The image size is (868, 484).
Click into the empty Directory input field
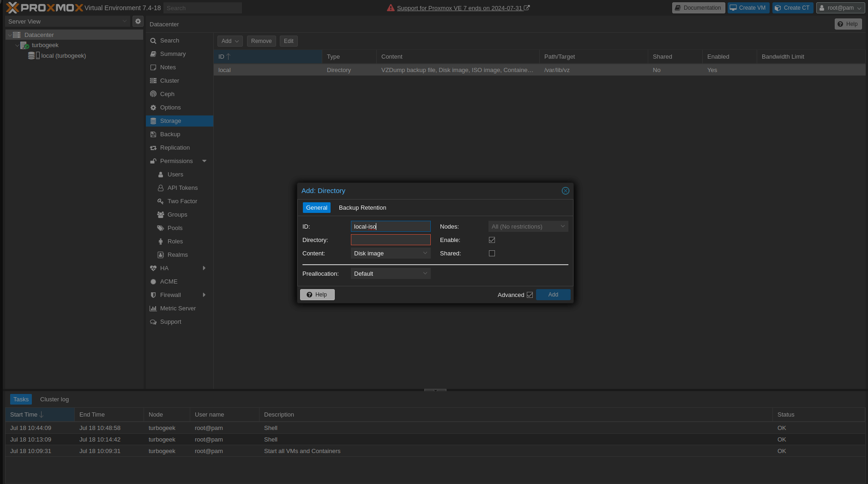pyautogui.click(x=390, y=240)
